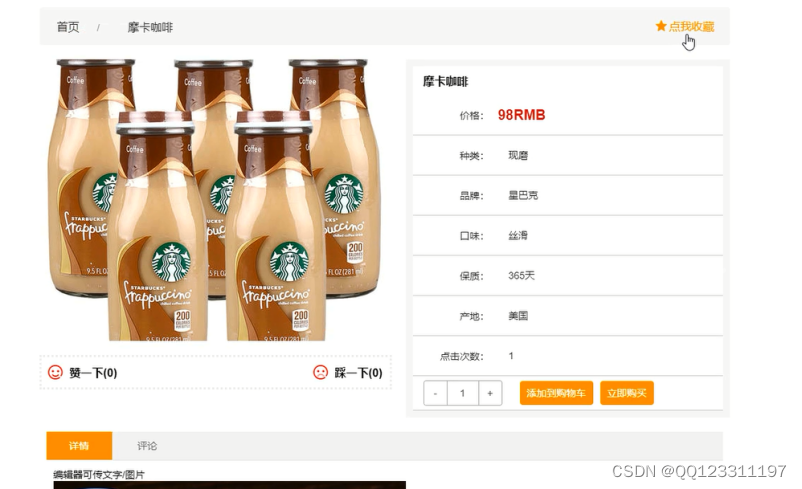802x489 pixels.
Task: Switch to the 详情 tab
Action: tap(79, 446)
